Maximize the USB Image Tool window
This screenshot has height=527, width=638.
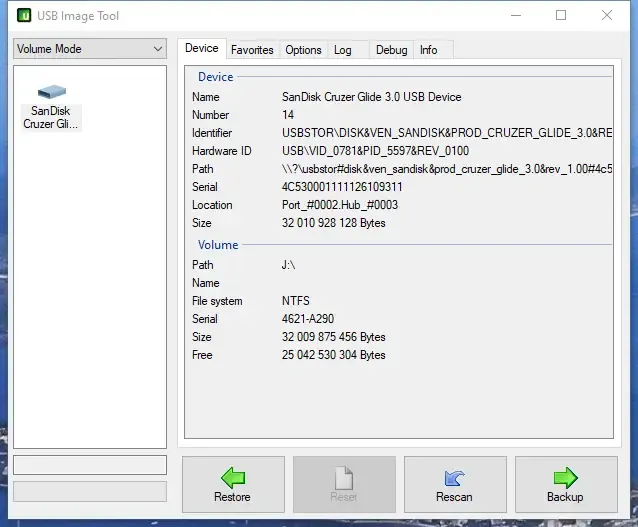[561, 15]
